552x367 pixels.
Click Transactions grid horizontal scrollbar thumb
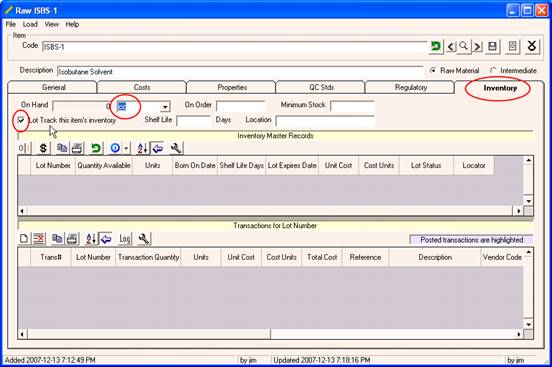click(149, 334)
